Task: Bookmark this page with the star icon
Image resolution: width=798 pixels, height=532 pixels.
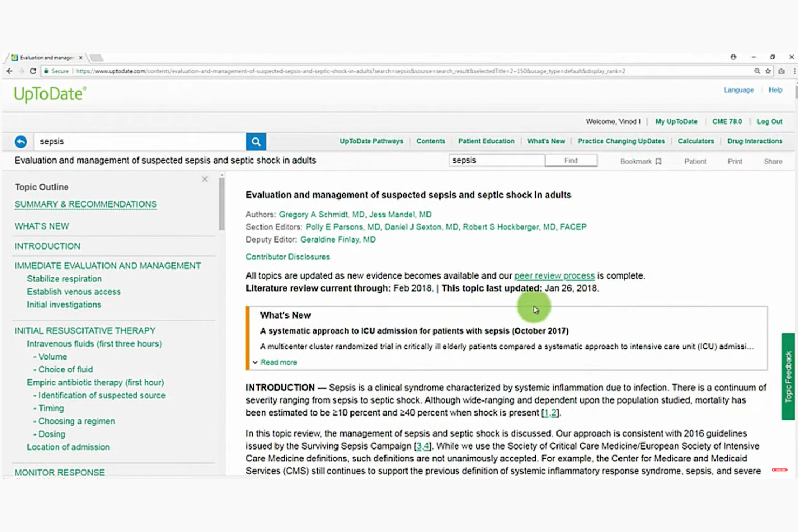Action: point(768,71)
